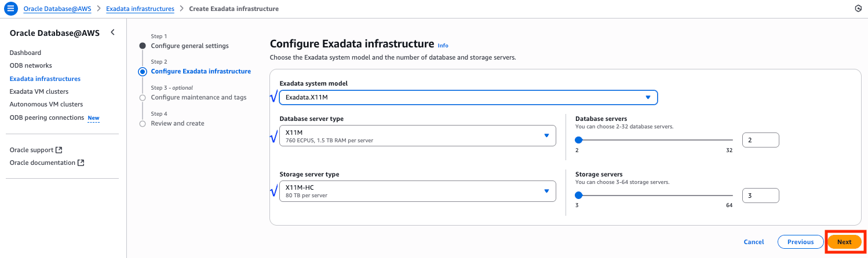
Task: Open the hamburger navigation menu icon
Action: [10, 9]
